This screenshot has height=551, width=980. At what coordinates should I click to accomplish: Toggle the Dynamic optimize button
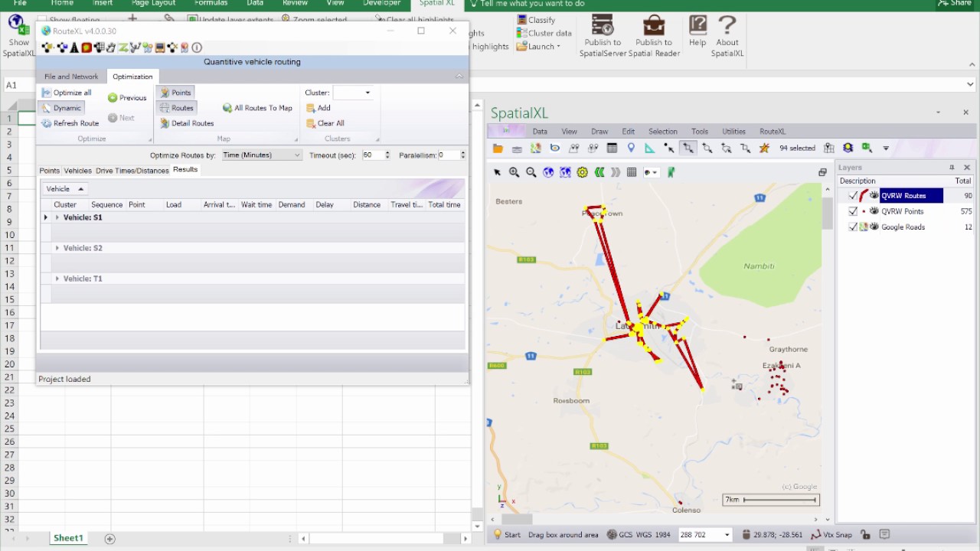pos(61,108)
